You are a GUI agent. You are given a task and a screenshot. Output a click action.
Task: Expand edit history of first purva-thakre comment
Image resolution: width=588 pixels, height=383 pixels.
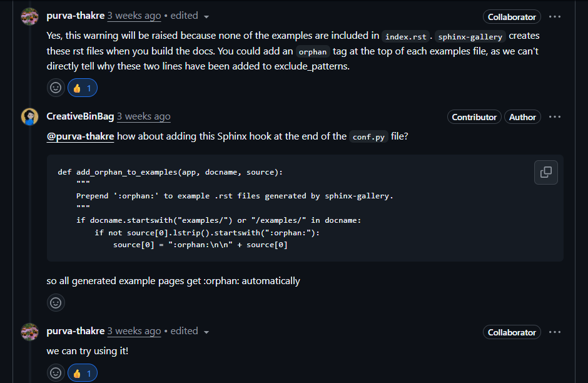coord(190,16)
